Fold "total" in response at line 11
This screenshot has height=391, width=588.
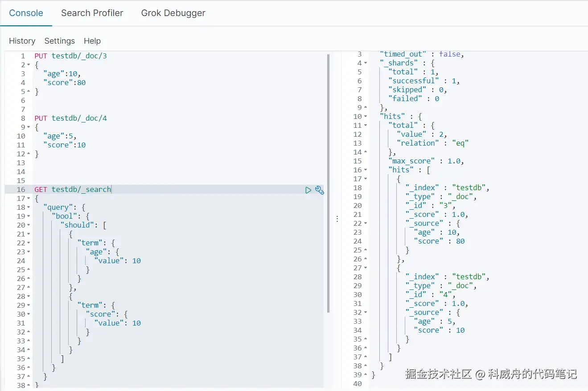pos(366,126)
